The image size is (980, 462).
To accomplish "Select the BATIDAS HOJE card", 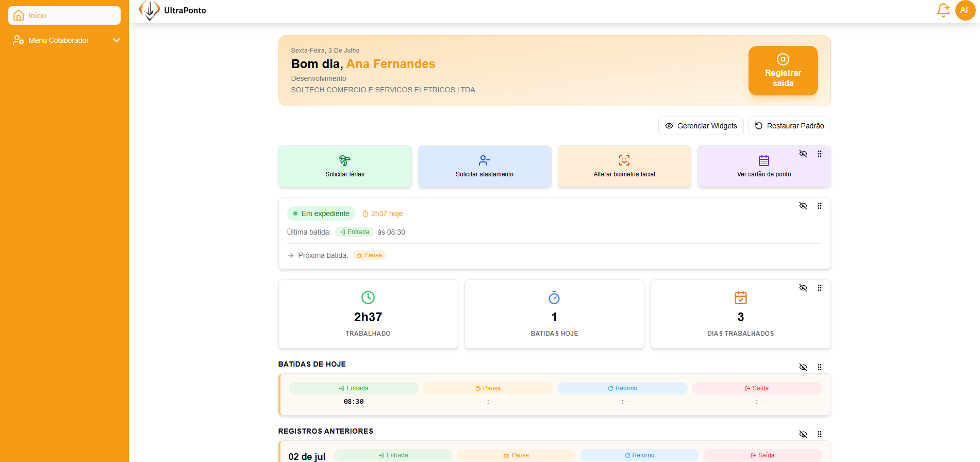I will pos(554,314).
